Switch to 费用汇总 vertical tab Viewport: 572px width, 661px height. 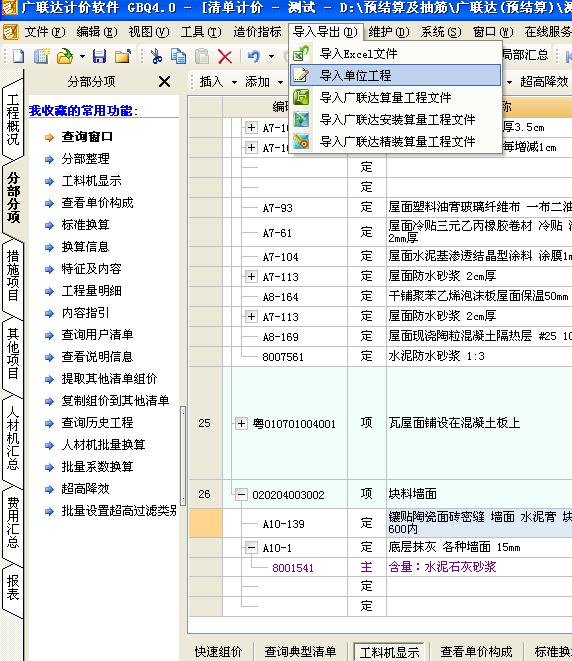(x=13, y=522)
